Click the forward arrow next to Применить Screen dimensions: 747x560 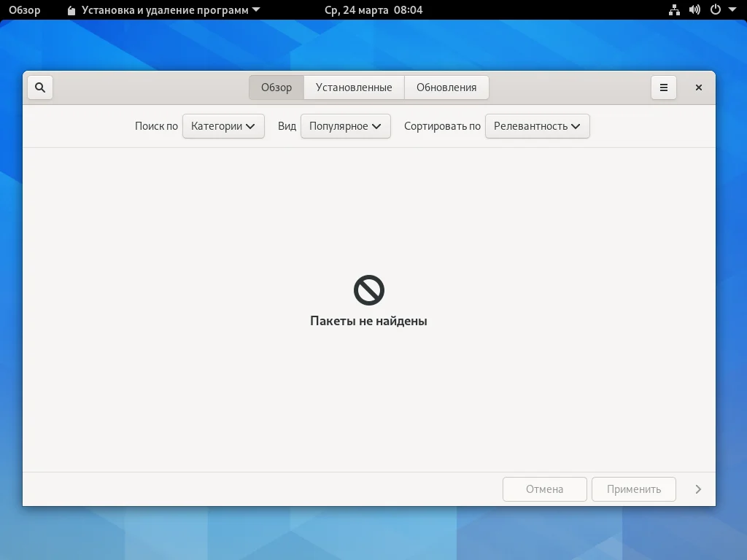697,489
